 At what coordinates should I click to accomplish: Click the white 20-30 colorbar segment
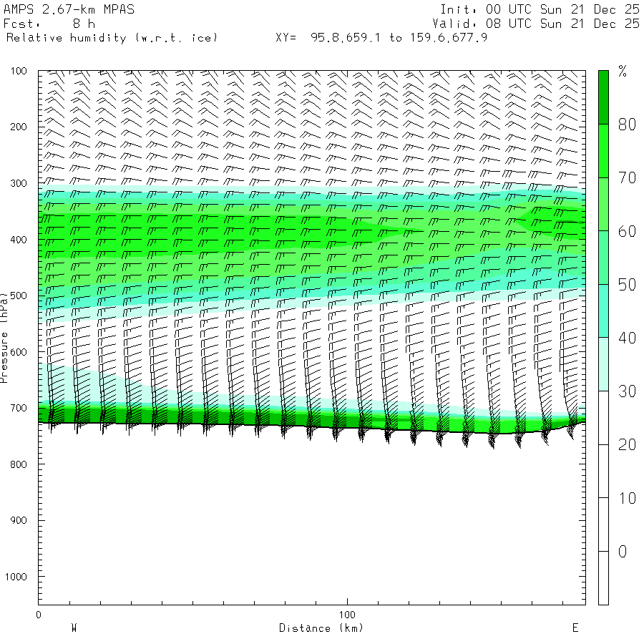603,418
